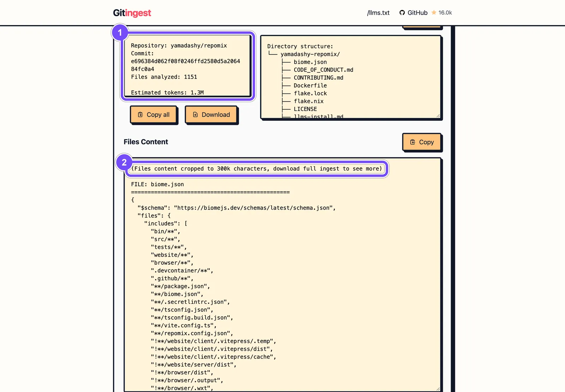Click the "!**/website/server/dist" line
This screenshot has height=392, width=565.
coord(194,364)
